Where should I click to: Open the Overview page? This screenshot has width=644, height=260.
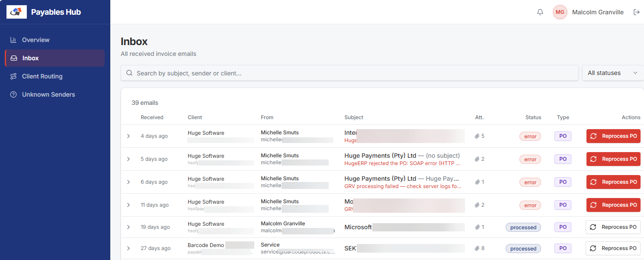[x=54, y=40]
